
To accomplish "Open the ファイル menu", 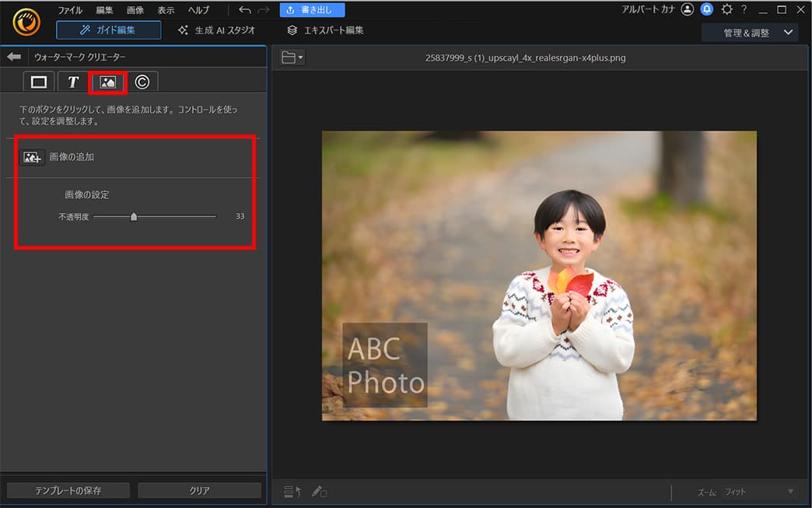I will [70, 9].
